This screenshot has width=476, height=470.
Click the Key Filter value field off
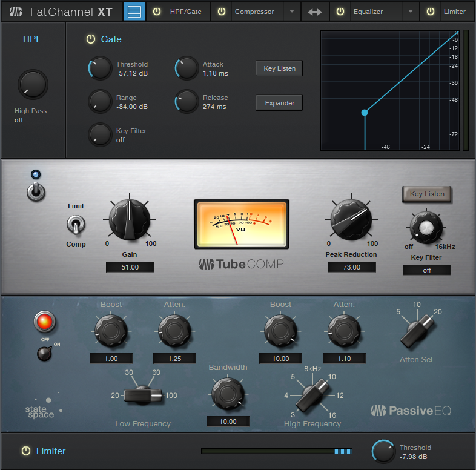427,270
